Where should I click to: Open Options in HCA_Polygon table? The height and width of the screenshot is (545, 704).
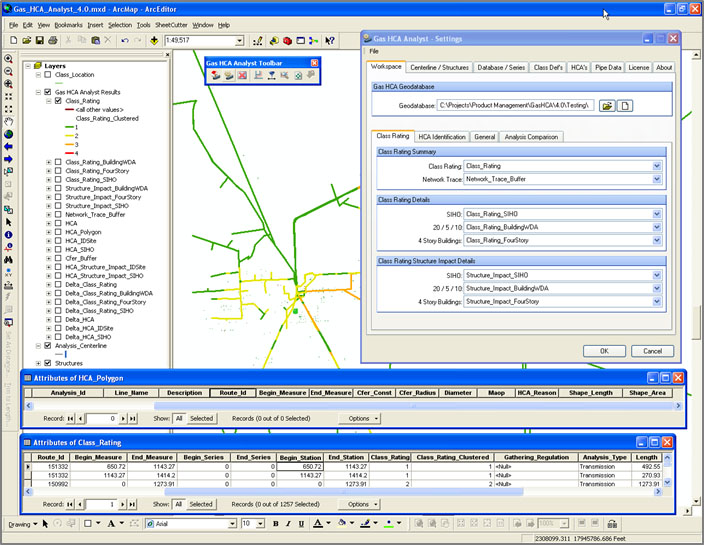[363, 418]
